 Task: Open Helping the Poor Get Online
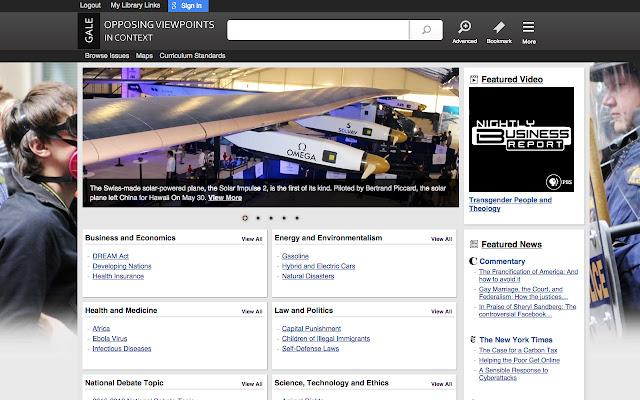pos(519,360)
